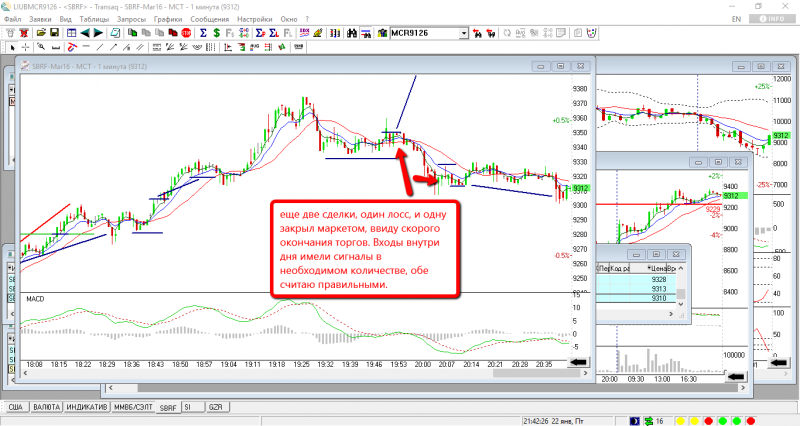Click the right black arrow toolbar icon
This screenshot has width=800, height=426.
tap(98, 33)
